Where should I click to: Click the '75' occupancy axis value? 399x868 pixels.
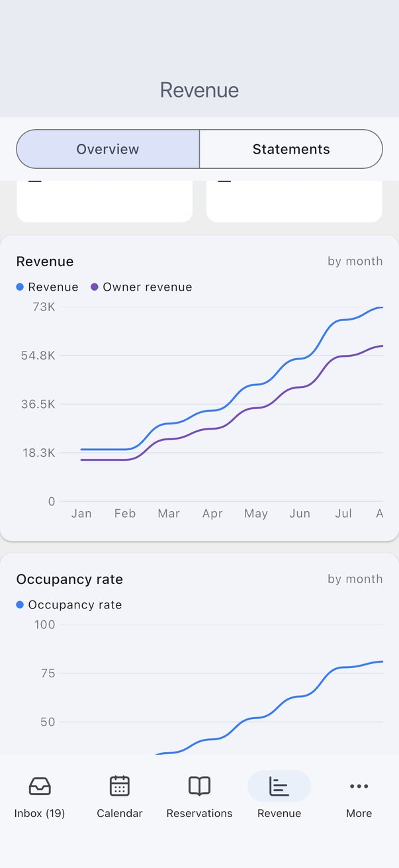click(48, 673)
